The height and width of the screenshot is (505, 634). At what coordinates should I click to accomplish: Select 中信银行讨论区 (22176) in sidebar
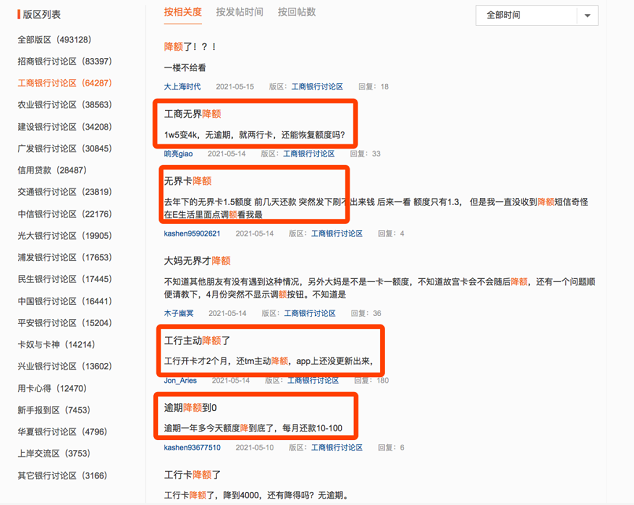tap(65, 214)
